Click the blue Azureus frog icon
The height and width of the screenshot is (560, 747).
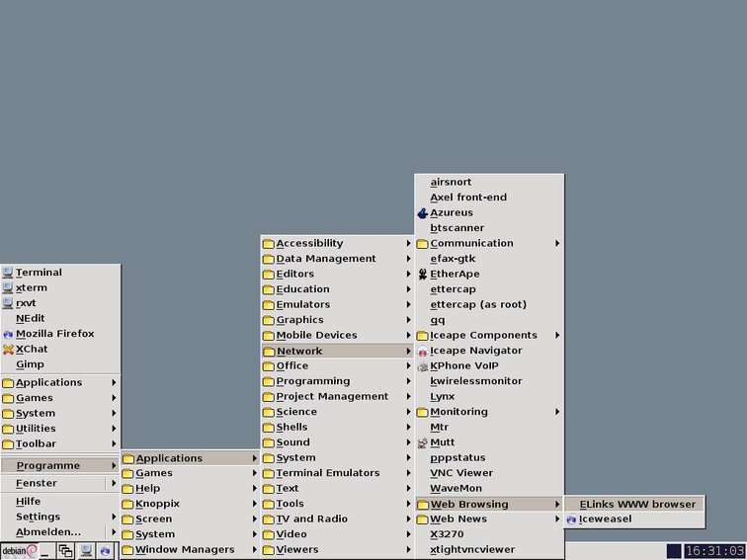422,213
